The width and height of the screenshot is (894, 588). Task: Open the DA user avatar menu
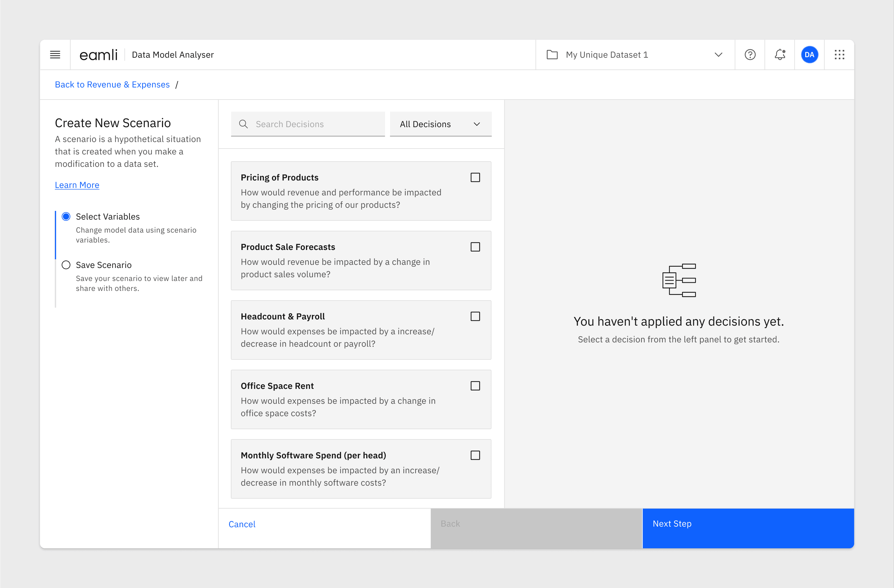810,55
